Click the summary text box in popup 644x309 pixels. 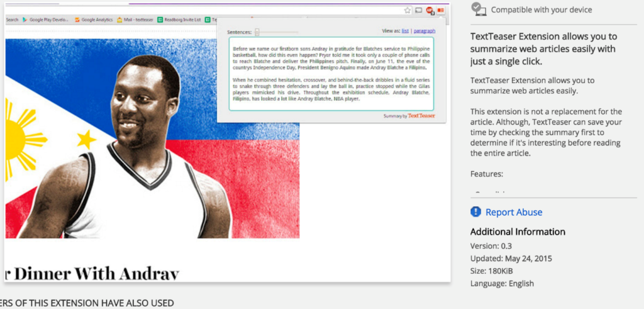click(331, 73)
